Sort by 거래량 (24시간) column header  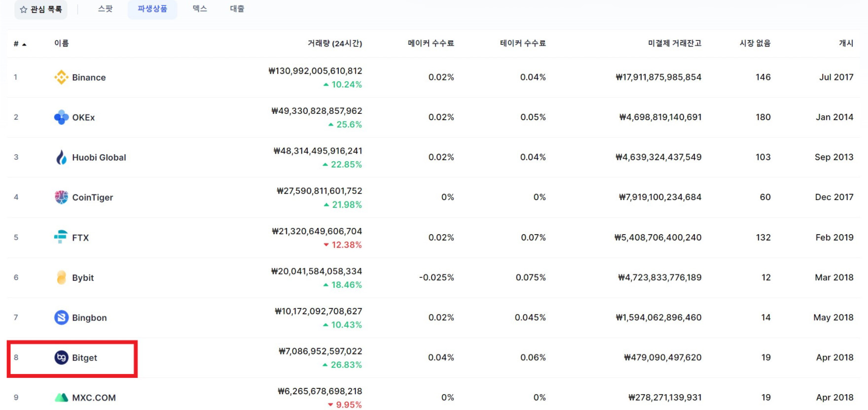click(335, 43)
